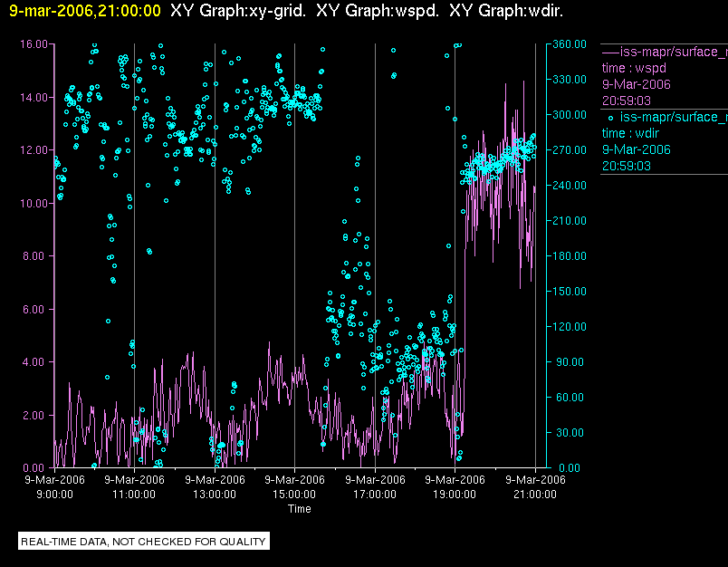Screen dimensions: 728x567
Task: Click the title text XY Graph:xy-grid.
Action: tap(238, 10)
